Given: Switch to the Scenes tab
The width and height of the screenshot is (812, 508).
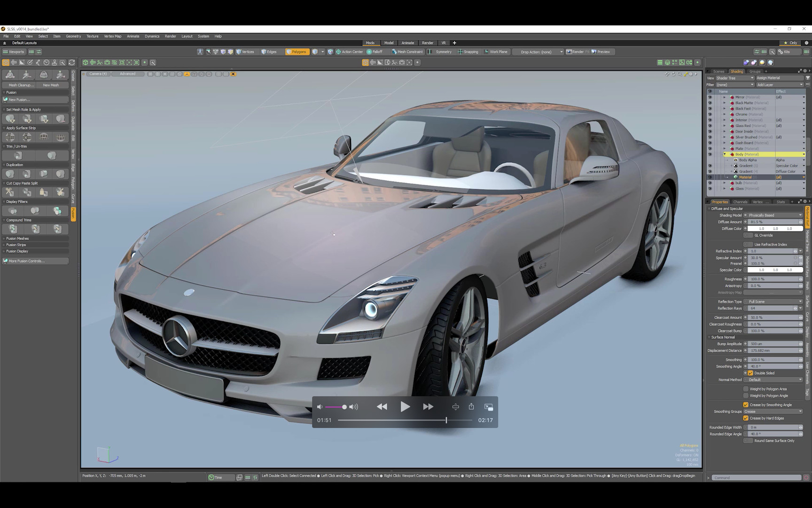Looking at the screenshot, I should (718, 71).
